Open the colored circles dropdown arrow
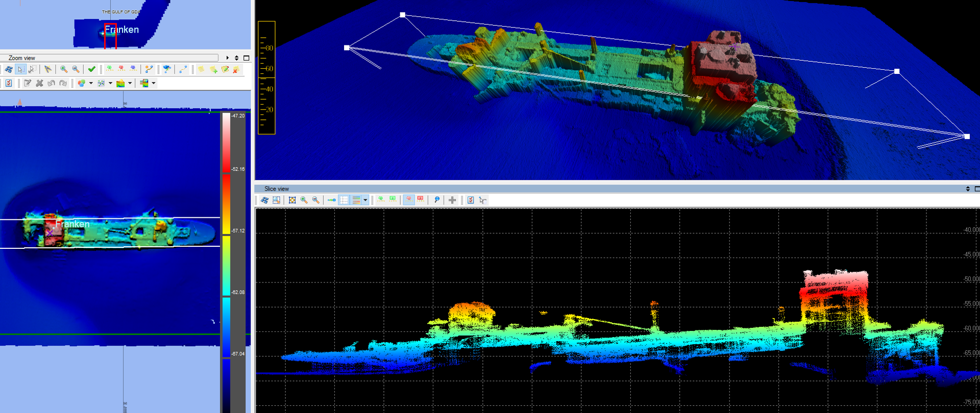Screen dimensions: 980x413 tap(91, 83)
